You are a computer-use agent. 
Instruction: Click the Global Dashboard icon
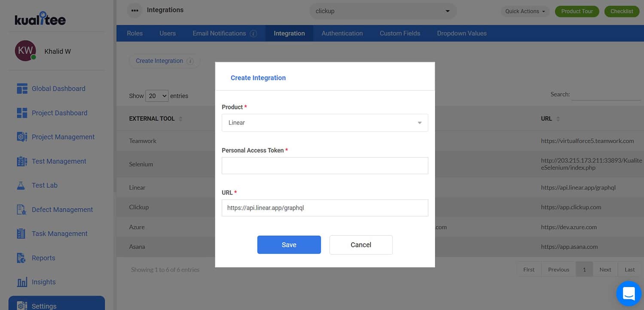pyautogui.click(x=22, y=89)
